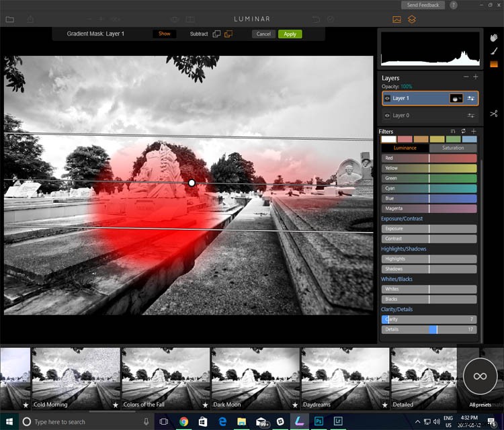Viewport: 504px width, 430px height.
Task: Remove layer with the minus icon
Action: tap(466, 77)
